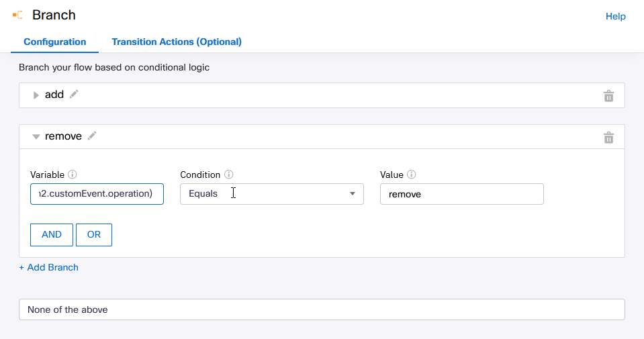Expand the add branch section
The width and height of the screenshot is (644, 339).
(x=36, y=95)
